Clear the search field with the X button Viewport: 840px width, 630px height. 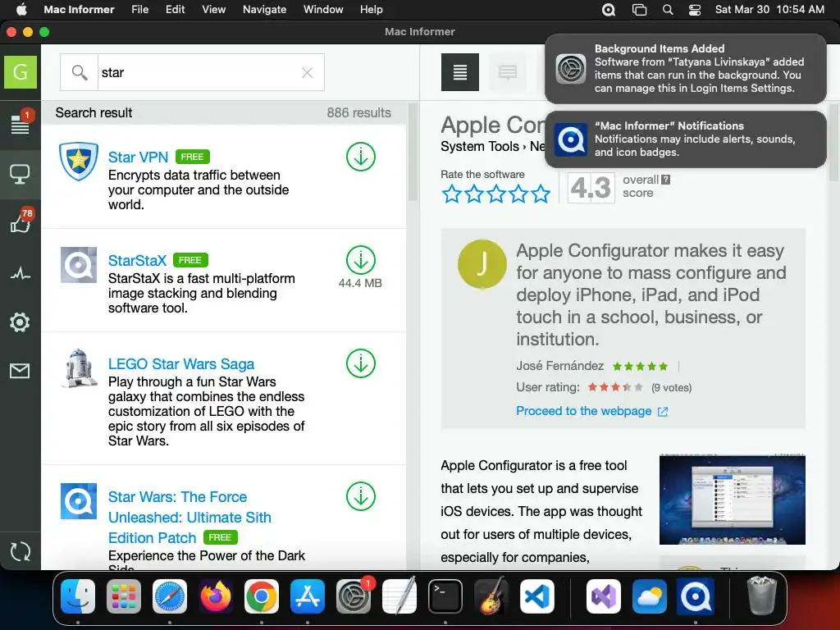pos(307,73)
